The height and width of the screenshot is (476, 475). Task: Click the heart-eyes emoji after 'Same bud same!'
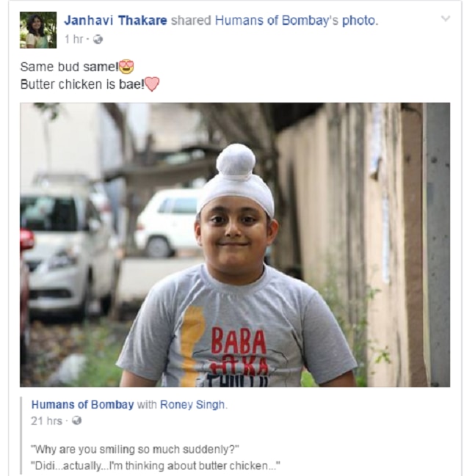pos(126,67)
